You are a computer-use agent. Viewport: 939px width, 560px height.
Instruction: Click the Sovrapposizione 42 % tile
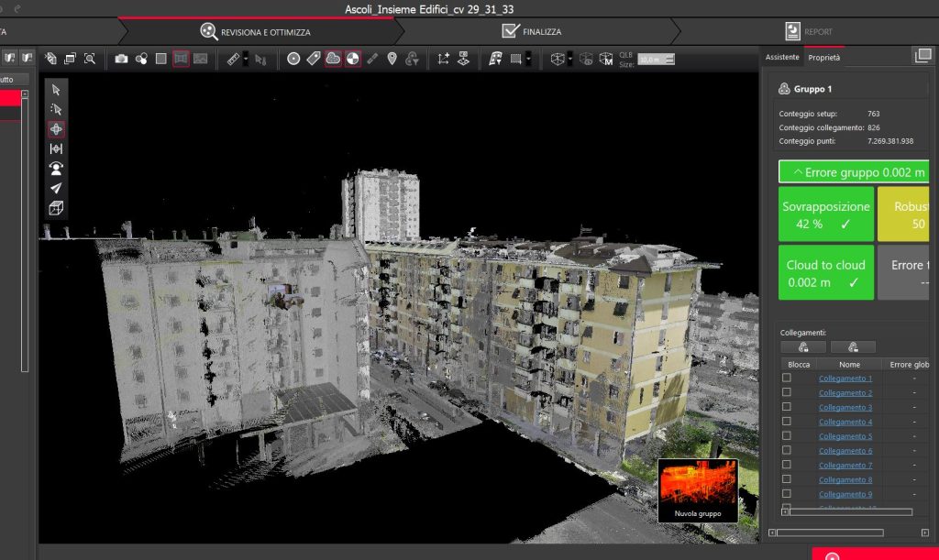coord(826,214)
